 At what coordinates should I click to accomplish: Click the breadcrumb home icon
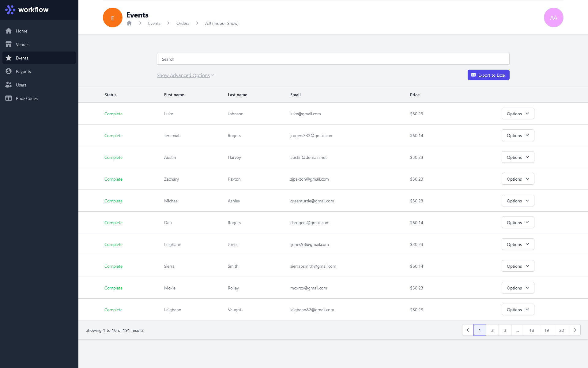click(129, 23)
